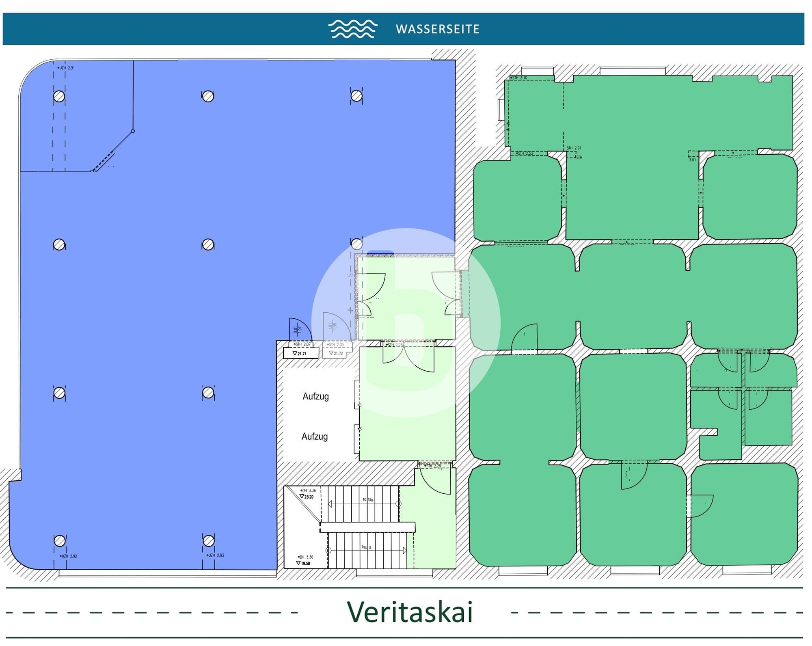Click the '23.20' stair level marker
812x646 pixels.
coord(307,497)
